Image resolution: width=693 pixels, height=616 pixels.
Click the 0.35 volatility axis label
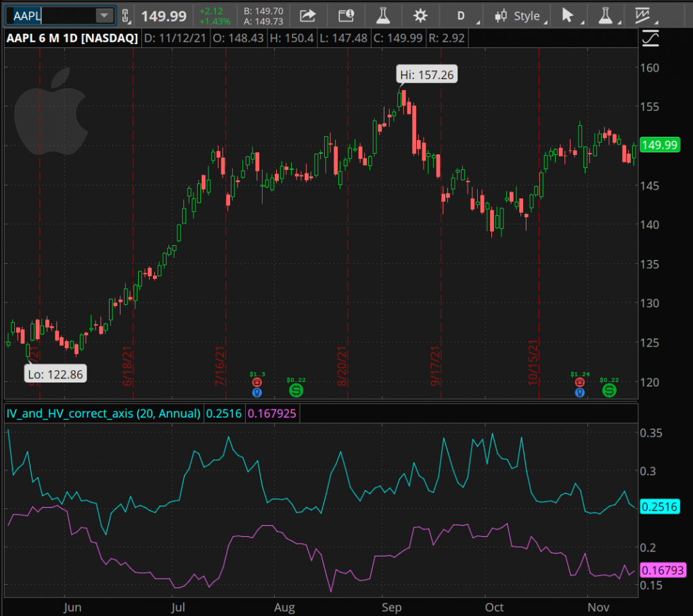651,433
